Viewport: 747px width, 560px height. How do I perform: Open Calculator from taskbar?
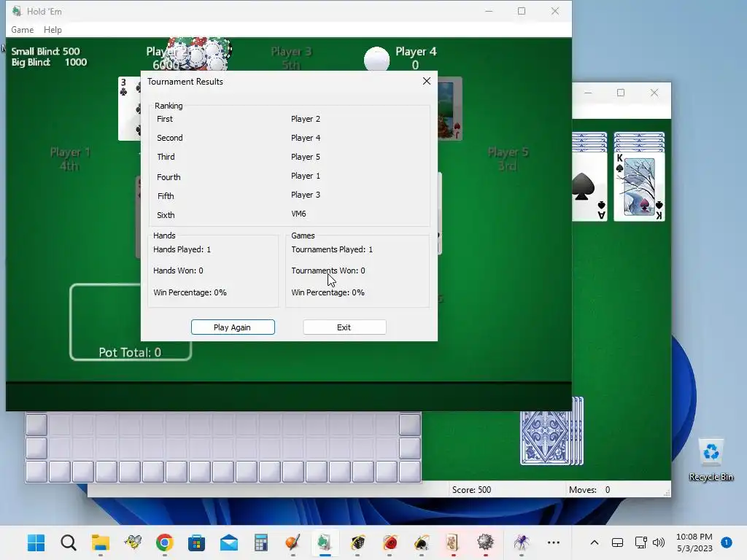point(260,542)
